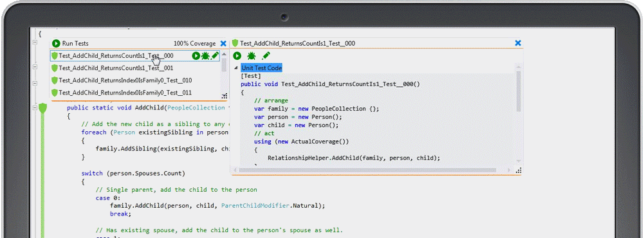Viewport: 644px width, 238px height.
Task: Collapse the AddChild method outline box
Action: click(x=35, y=108)
